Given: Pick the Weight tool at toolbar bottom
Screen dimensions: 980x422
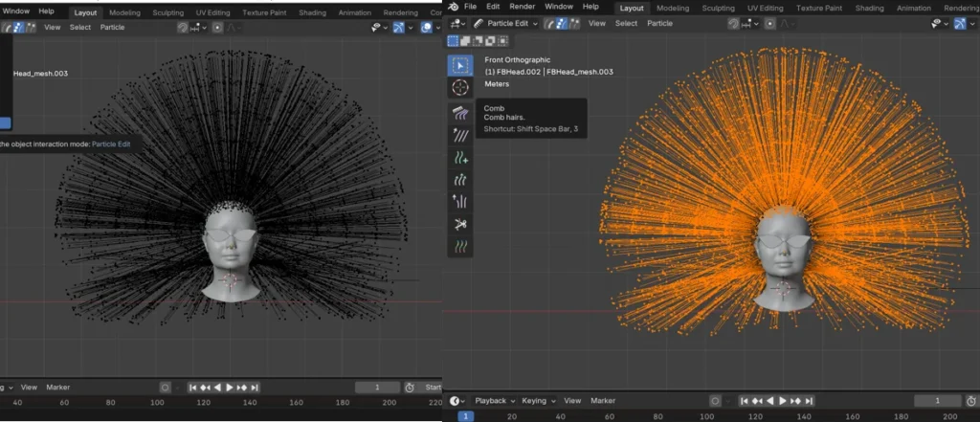Looking at the screenshot, I should [460, 246].
